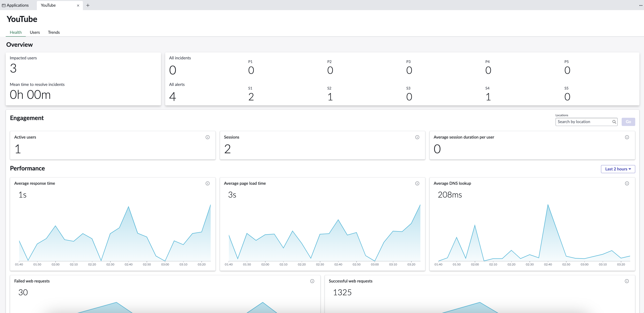This screenshot has height=313, width=644.
Task: Show info for Average DNS lookup
Action: (x=627, y=183)
